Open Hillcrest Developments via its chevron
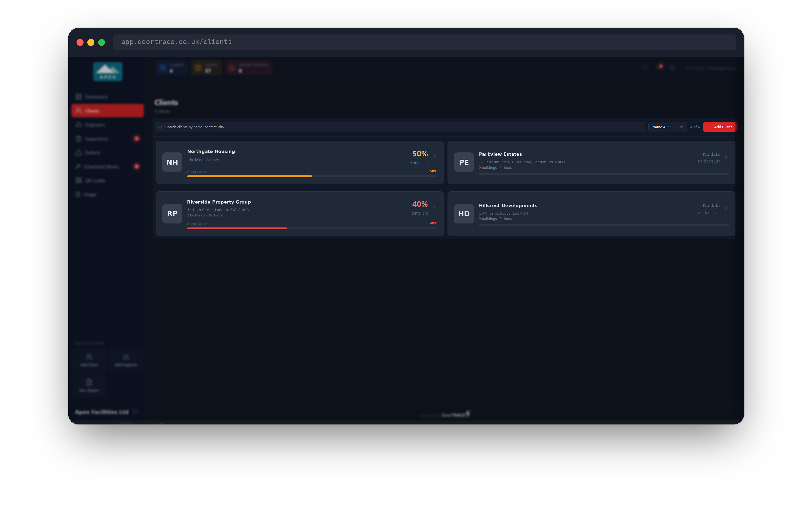 726,208
